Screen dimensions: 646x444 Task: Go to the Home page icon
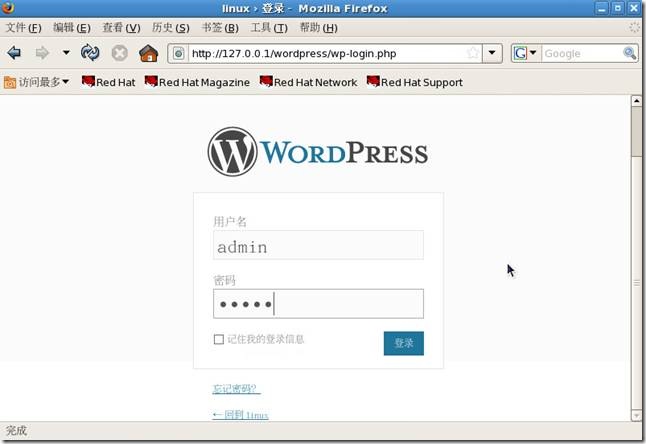click(149, 53)
